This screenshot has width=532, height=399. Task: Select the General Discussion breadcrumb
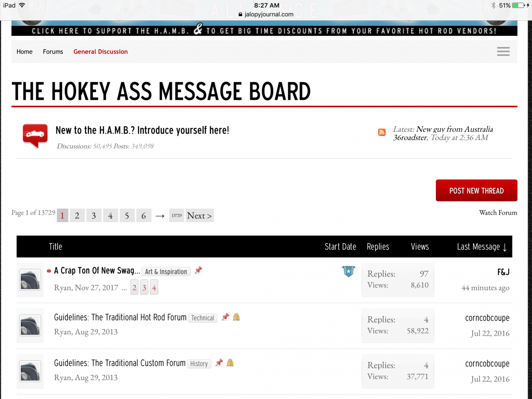pyautogui.click(x=101, y=51)
